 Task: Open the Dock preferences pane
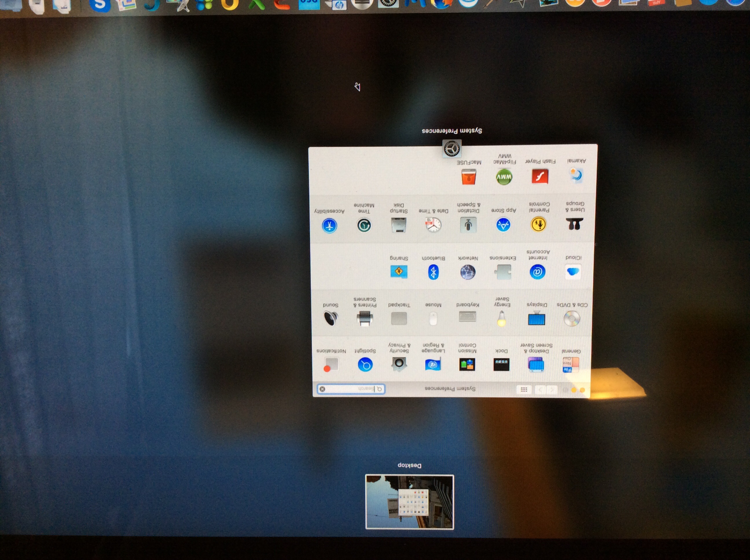coord(501,365)
